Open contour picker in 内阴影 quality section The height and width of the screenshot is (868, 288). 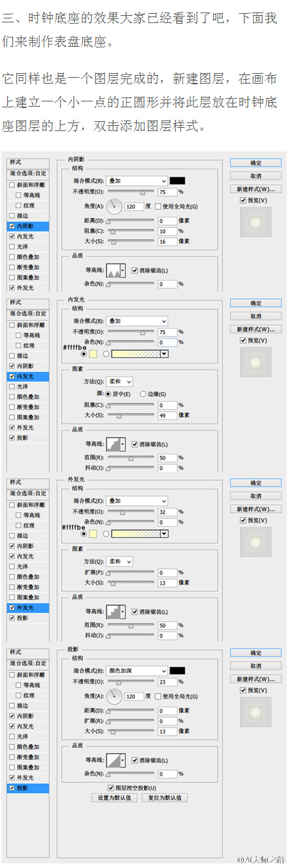coord(116,271)
